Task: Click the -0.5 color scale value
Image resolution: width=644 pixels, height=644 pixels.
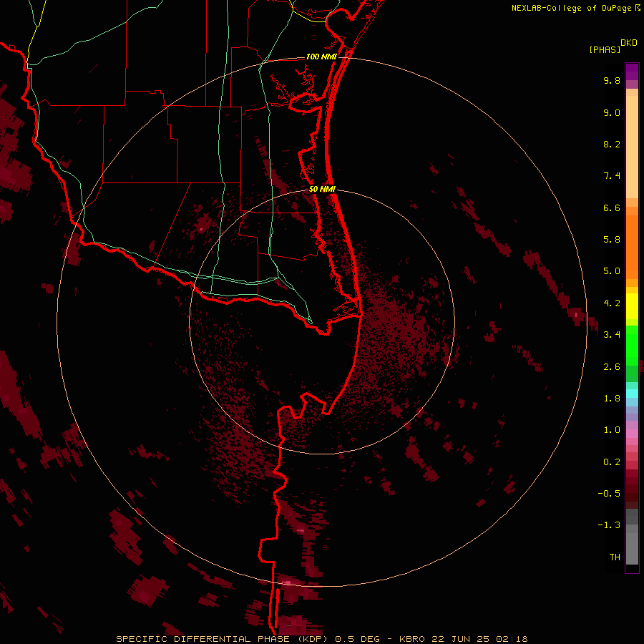Action: [609, 494]
